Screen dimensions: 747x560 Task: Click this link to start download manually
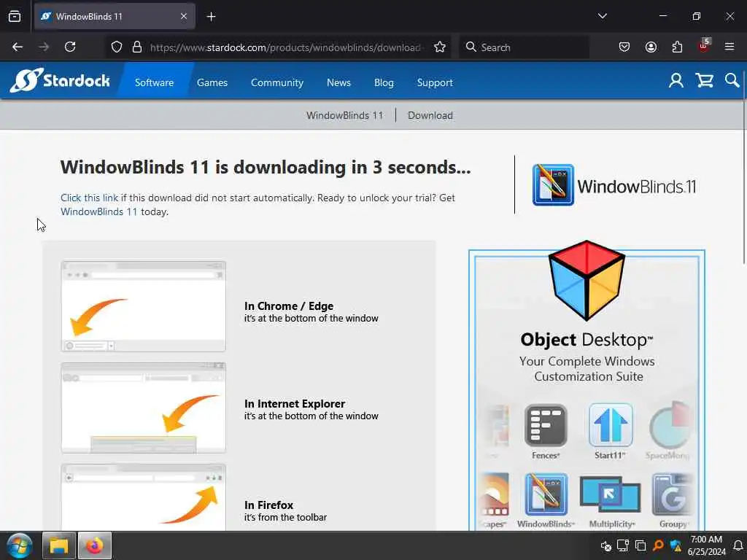pyautogui.click(x=89, y=198)
